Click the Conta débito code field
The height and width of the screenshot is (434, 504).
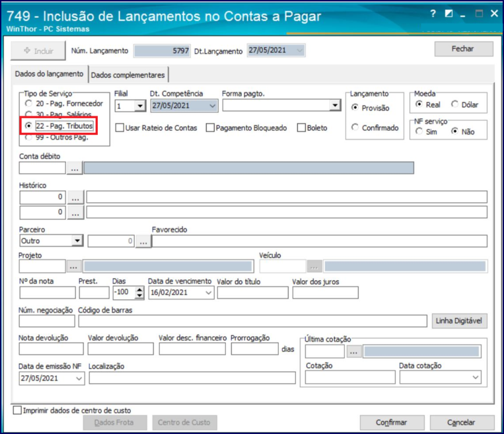pos(42,168)
